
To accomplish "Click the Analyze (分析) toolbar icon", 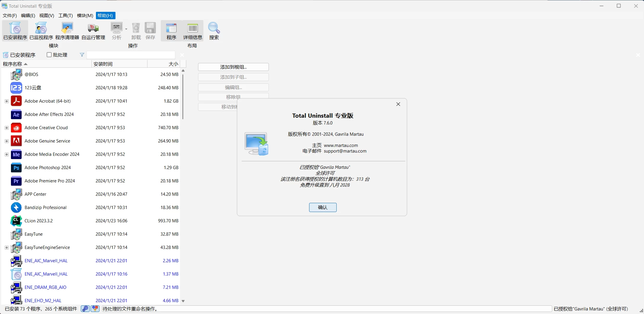I will [116, 31].
